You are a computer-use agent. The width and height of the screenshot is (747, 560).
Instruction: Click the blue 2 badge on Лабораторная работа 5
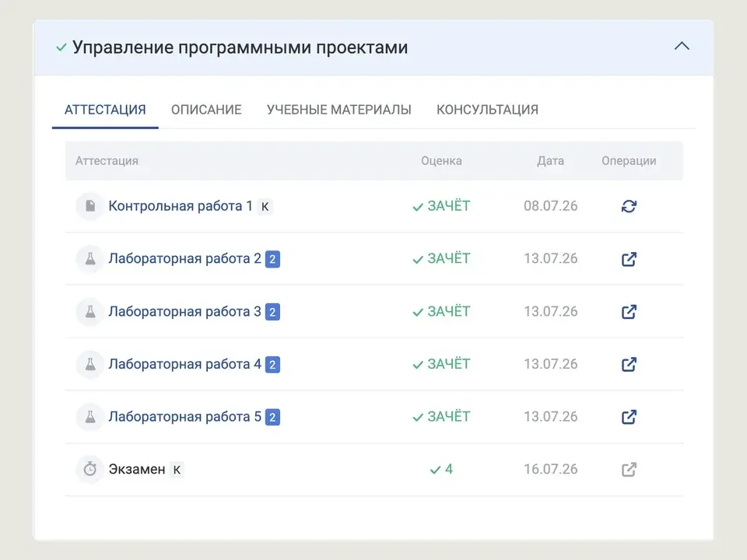click(x=272, y=417)
